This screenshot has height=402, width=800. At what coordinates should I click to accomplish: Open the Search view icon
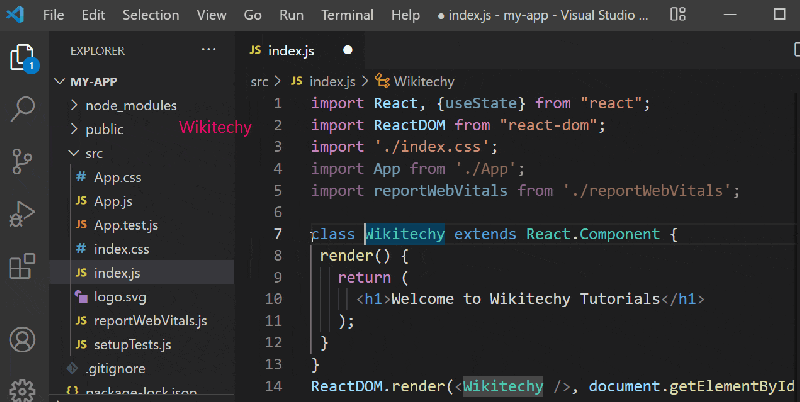click(x=22, y=109)
